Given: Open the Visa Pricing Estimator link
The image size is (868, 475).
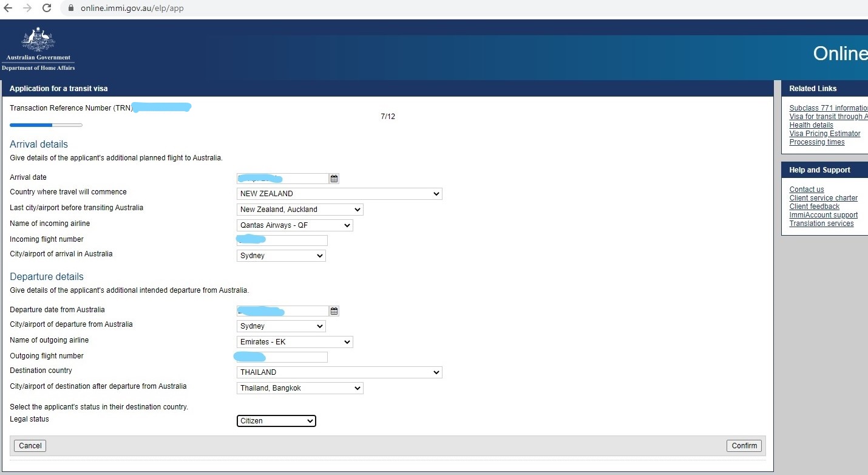Looking at the screenshot, I should pyautogui.click(x=825, y=134).
